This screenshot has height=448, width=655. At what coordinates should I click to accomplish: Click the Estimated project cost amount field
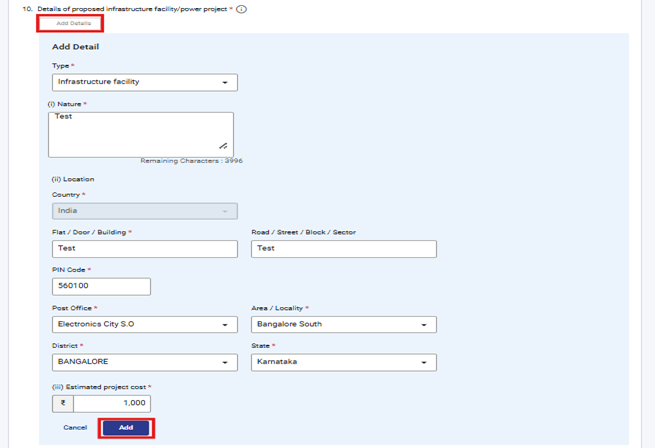111,403
